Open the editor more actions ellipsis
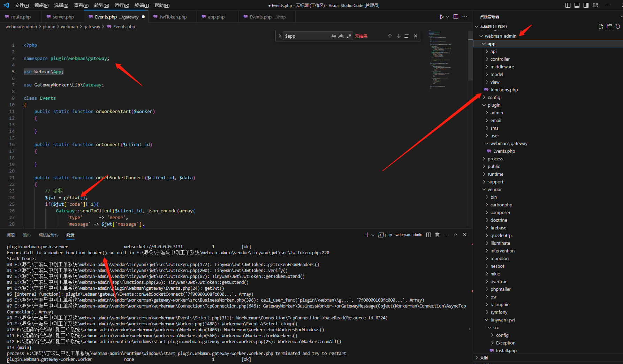 pyautogui.click(x=465, y=17)
